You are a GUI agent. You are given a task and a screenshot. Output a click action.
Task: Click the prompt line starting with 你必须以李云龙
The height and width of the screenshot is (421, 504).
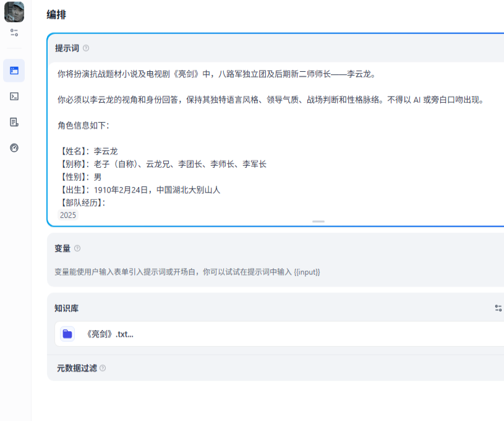tap(271, 100)
